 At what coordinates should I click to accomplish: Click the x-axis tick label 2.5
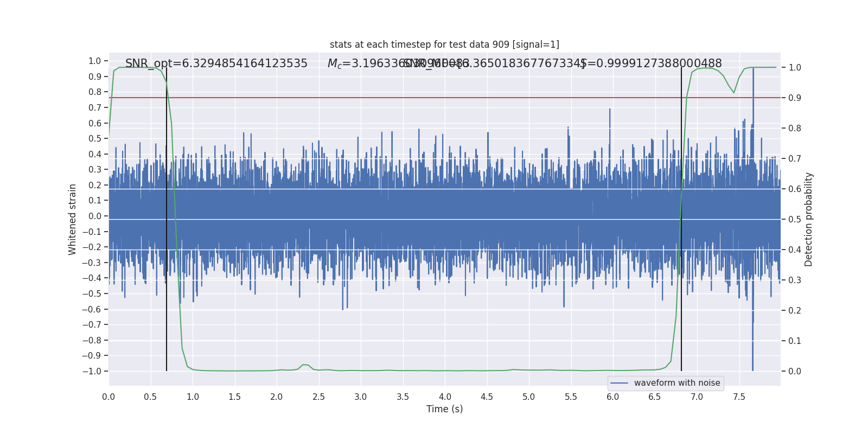(x=318, y=397)
